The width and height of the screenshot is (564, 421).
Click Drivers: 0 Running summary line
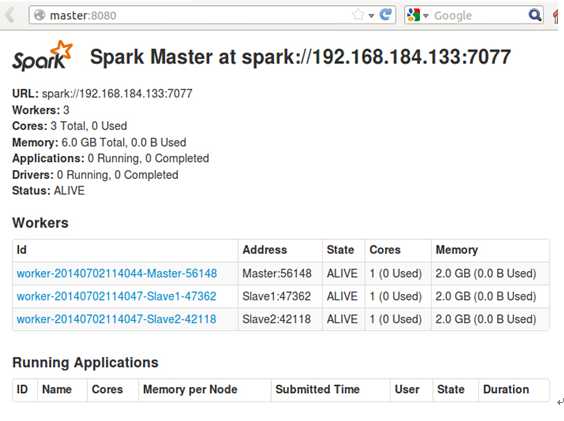[95, 175]
